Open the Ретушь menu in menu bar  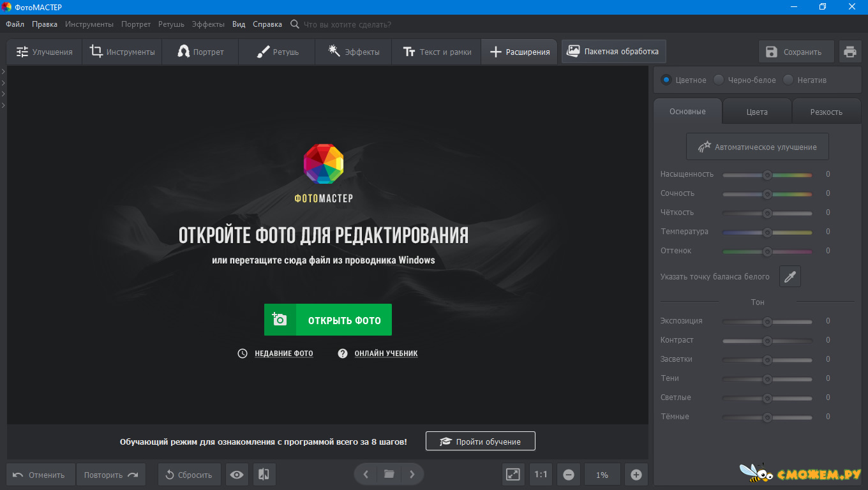(171, 24)
